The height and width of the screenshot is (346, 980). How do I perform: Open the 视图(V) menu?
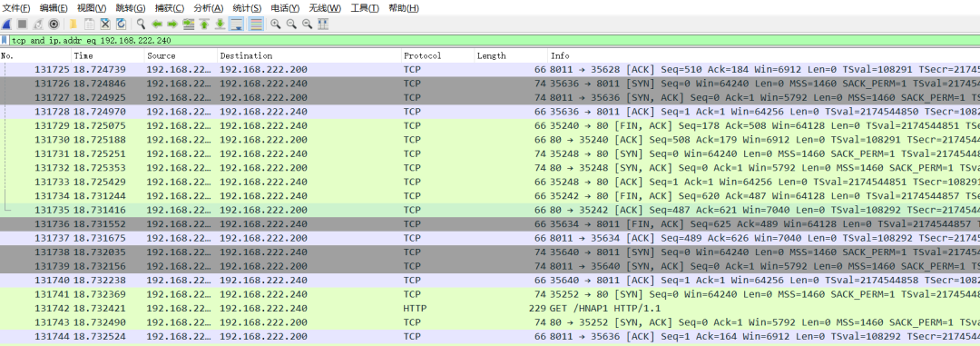(92, 8)
